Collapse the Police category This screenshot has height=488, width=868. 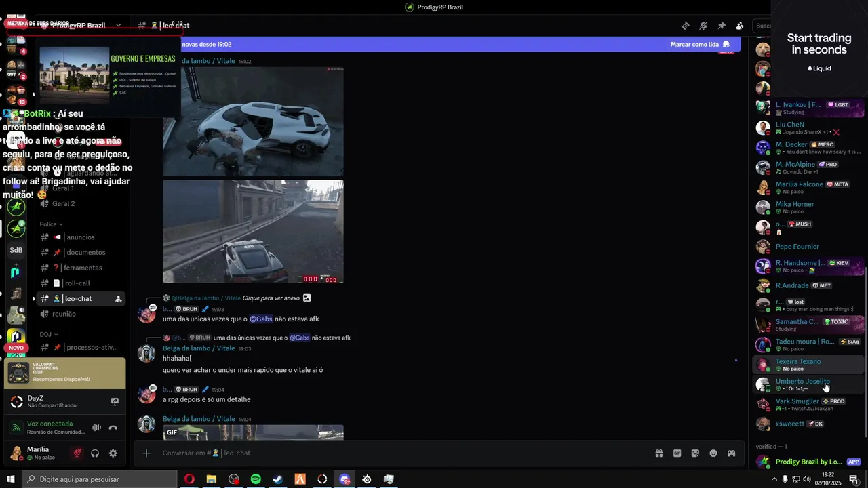[51, 224]
